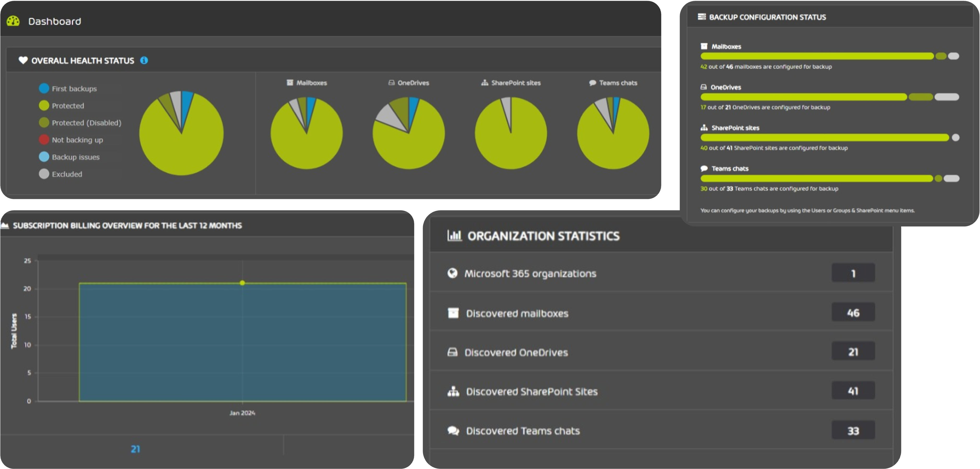This screenshot has height=469, width=980.
Task: Click the blue 21 label below the billing chart
Action: click(x=136, y=449)
